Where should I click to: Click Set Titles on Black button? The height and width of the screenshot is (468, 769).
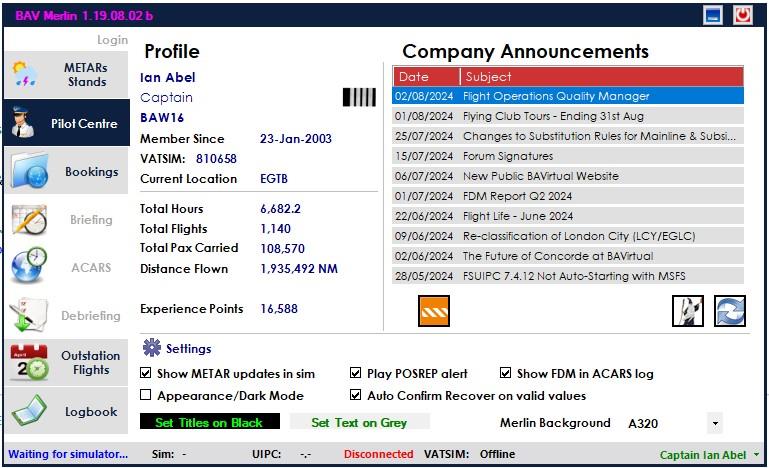[x=209, y=422]
